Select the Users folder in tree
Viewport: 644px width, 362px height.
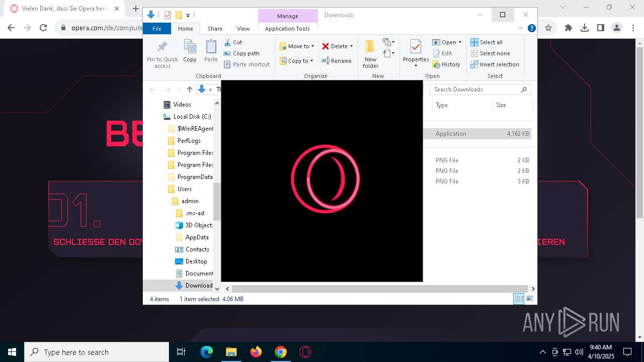(180, 189)
